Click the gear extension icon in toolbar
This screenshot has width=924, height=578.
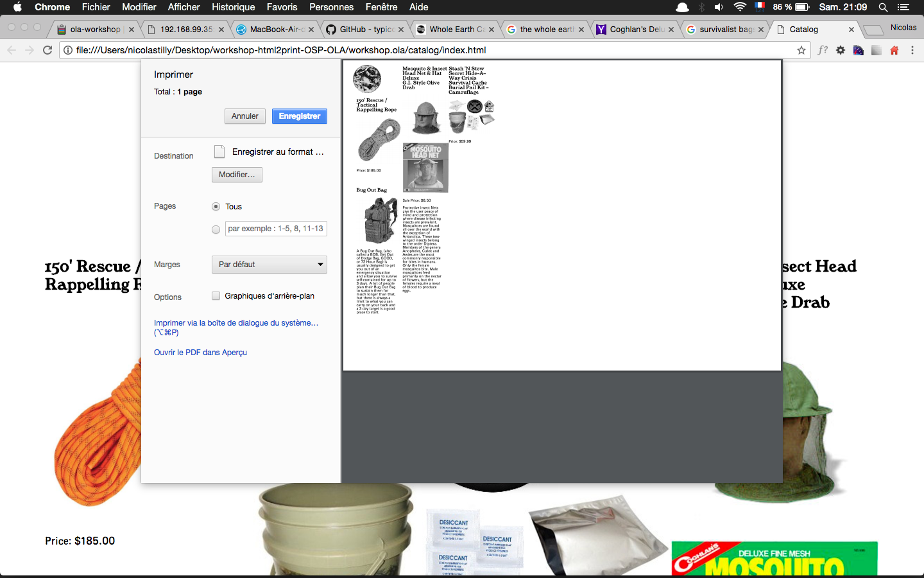pyautogui.click(x=841, y=50)
